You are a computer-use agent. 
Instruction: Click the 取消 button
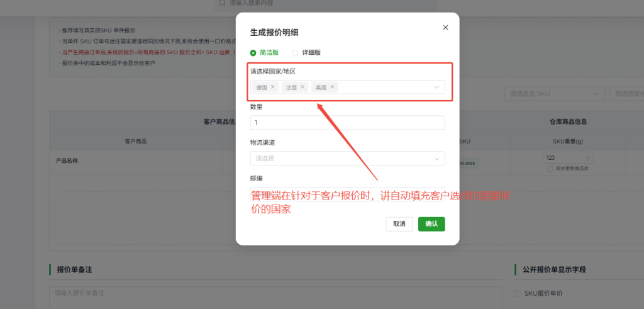399,224
